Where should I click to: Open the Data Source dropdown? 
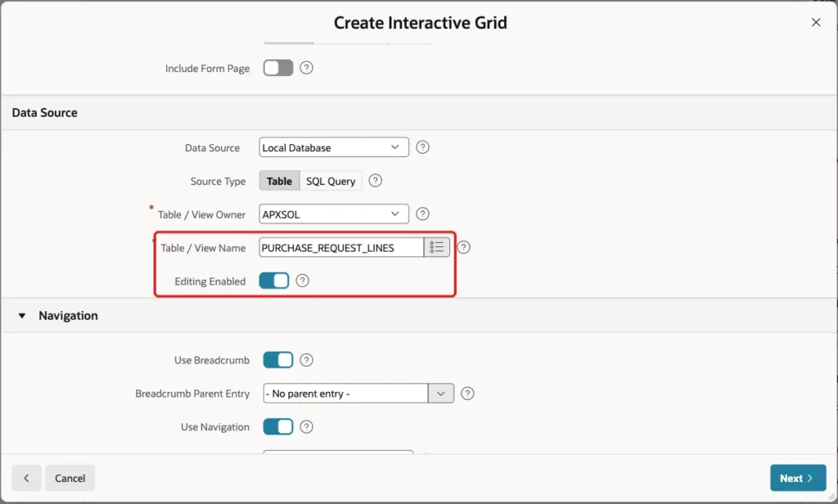coord(334,147)
